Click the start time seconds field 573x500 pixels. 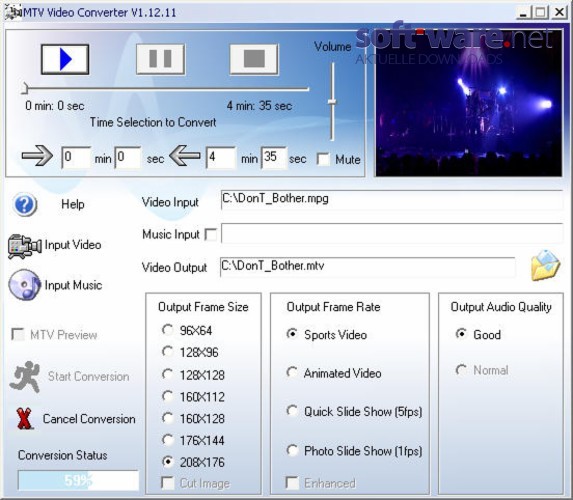(x=128, y=158)
